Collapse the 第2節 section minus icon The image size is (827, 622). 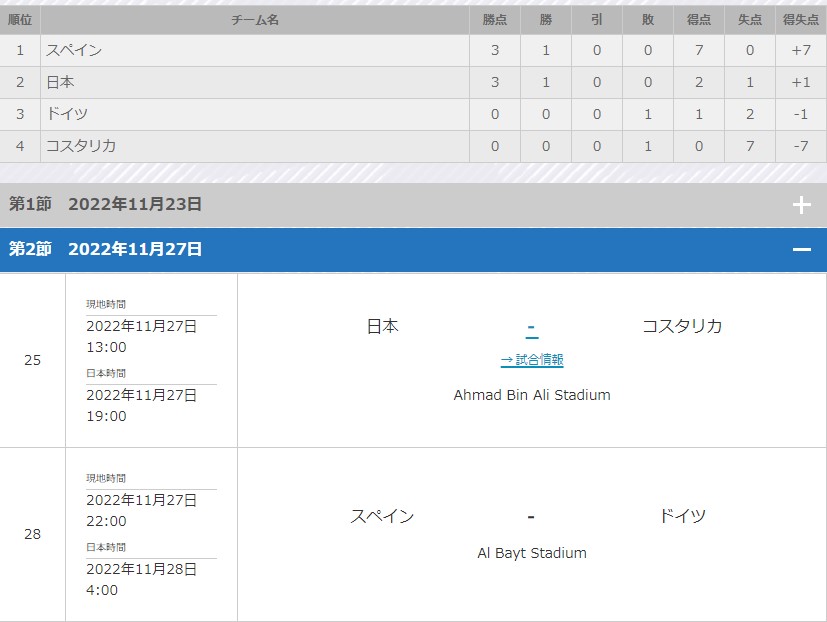(x=801, y=250)
